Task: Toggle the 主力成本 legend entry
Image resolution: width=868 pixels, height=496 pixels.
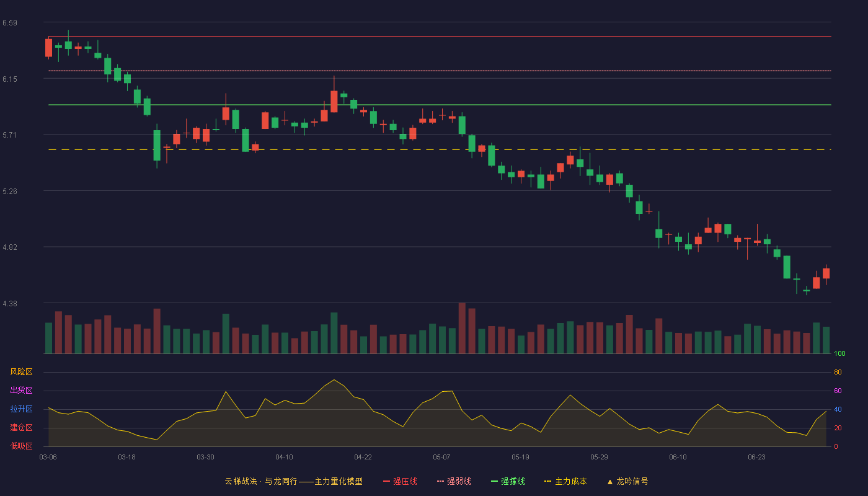Action: tap(565, 481)
